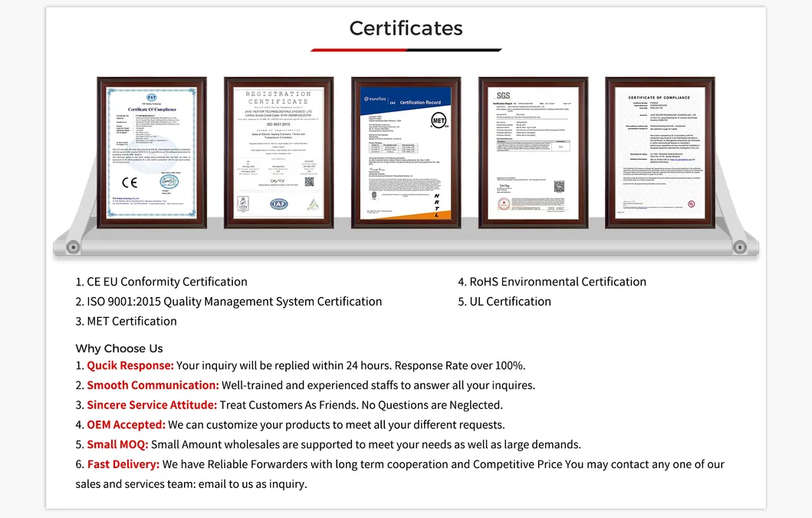The width and height of the screenshot is (812, 518).
Task: Click the CE EU Conformity Certification list item
Action: tap(161, 282)
